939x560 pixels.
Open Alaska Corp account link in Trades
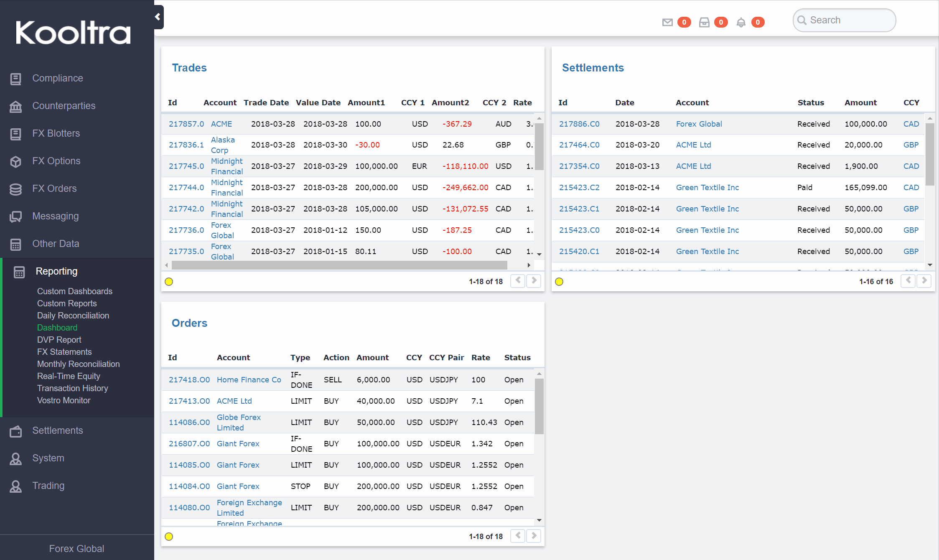pos(223,145)
